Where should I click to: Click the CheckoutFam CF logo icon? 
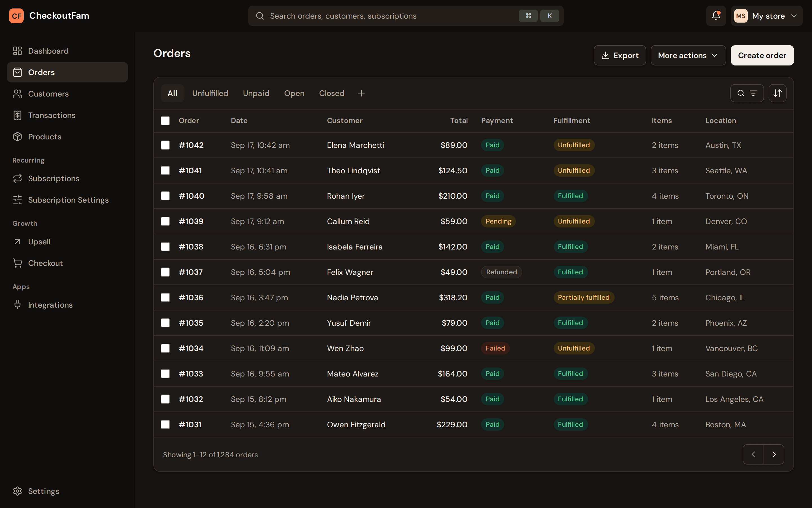tap(16, 16)
